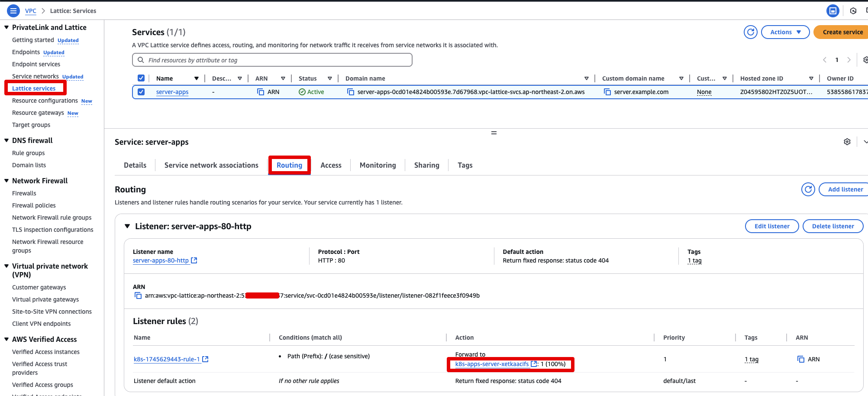
Task: Uncheck the server-apps row checkbox
Action: pos(141,92)
